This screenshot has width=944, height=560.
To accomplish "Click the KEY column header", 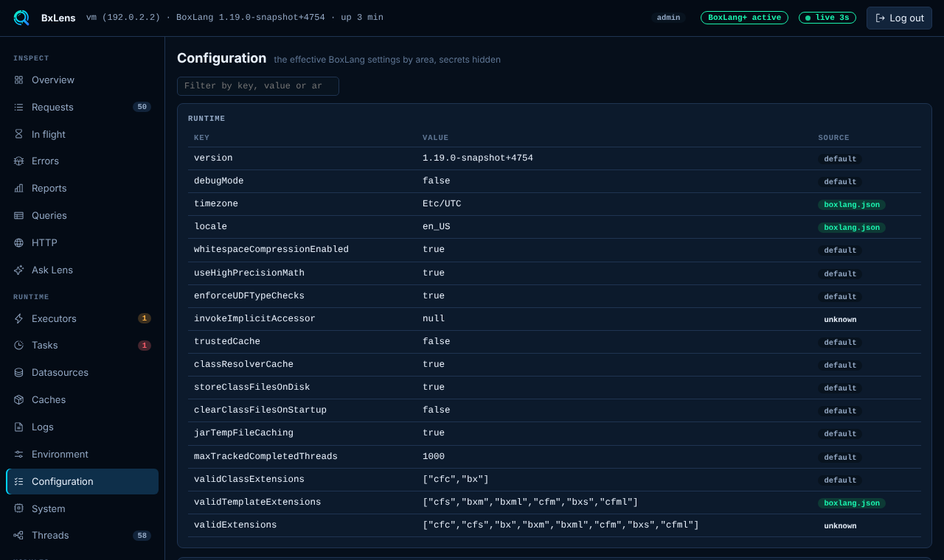I will point(201,138).
